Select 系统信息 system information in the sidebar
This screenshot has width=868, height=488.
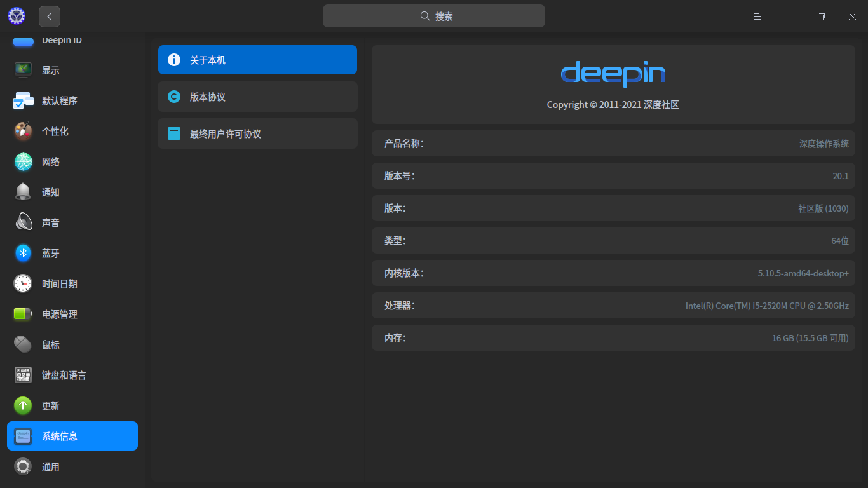tap(72, 436)
